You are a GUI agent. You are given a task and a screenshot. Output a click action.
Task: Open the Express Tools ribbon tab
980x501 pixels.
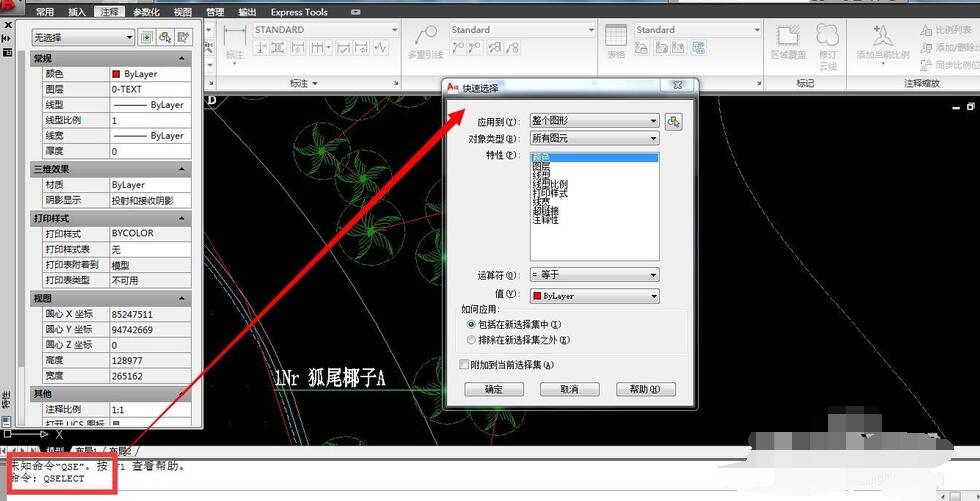pyautogui.click(x=299, y=12)
